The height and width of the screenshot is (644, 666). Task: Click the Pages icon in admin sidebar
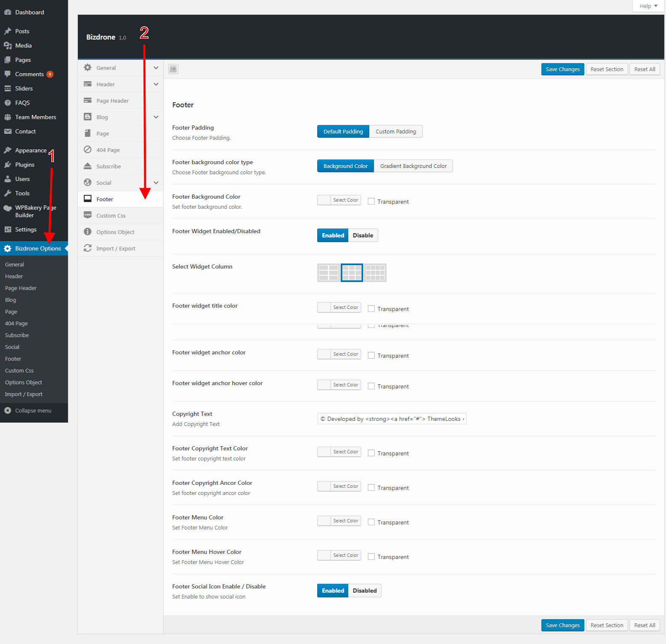[x=8, y=60]
